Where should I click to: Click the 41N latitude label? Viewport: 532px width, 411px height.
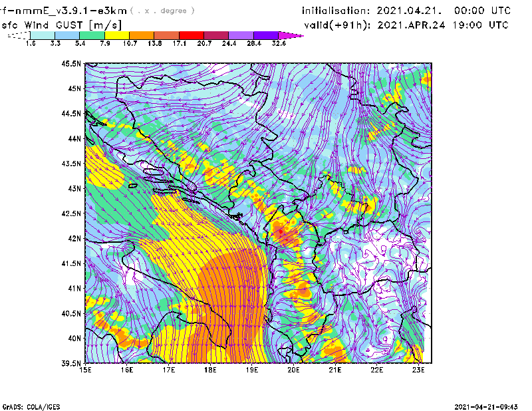(74, 289)
